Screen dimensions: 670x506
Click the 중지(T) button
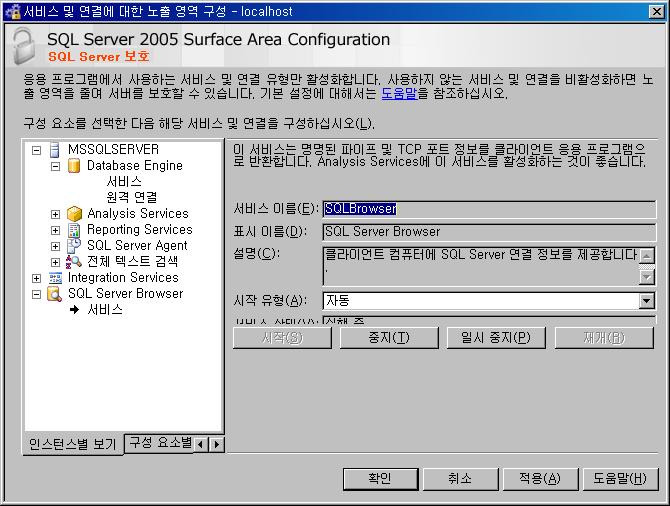[389, 338]
